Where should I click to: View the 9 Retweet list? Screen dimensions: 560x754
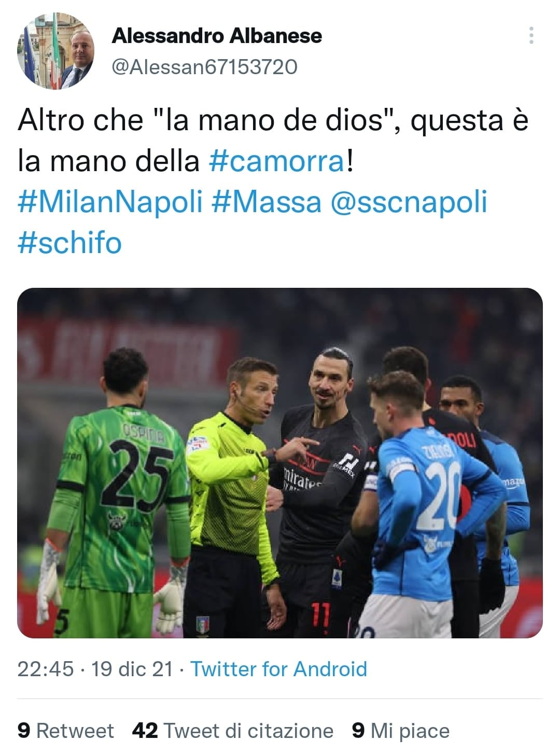pyautogui.click(x=65, y=731)
